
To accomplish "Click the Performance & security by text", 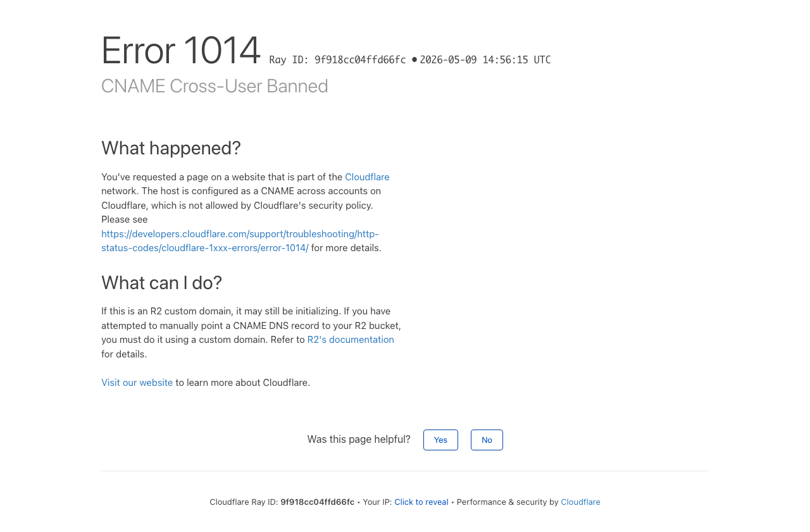I will point(508,502).
